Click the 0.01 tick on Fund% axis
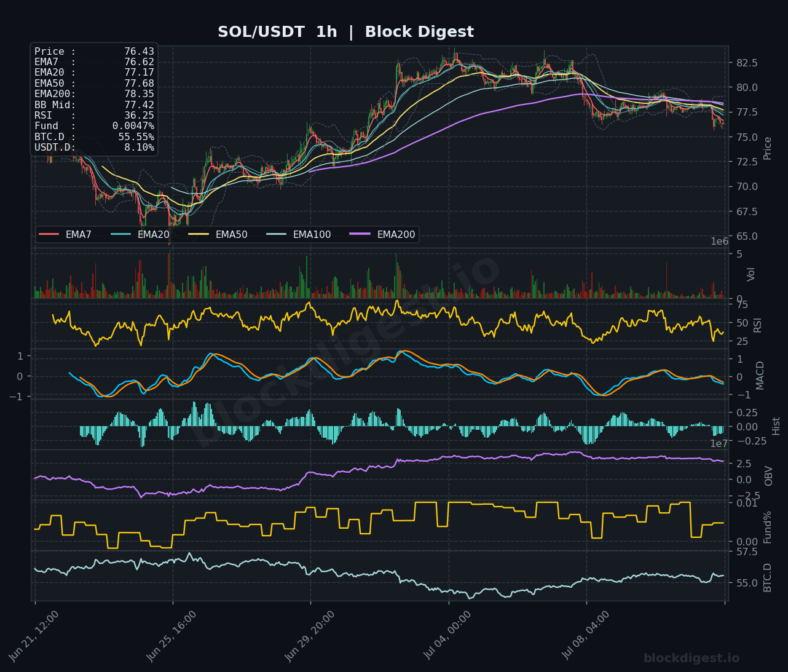The image size is (788, 672). [x=747, y=503]
